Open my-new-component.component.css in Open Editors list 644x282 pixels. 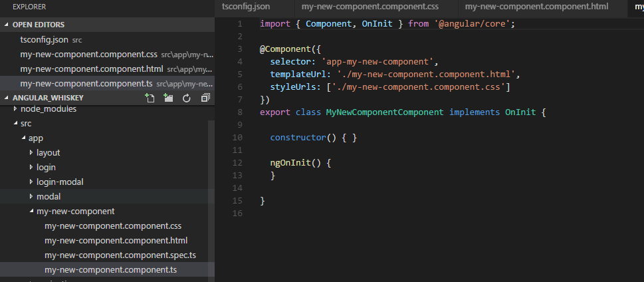(107, 55)
